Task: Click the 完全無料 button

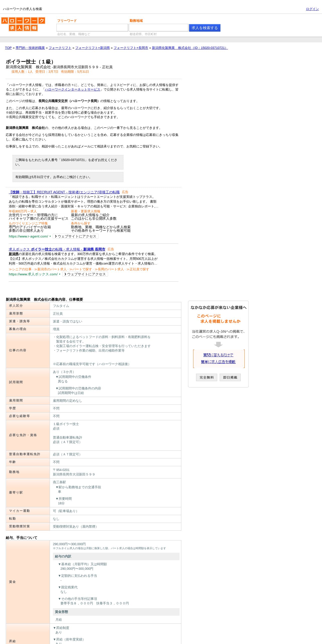Action: [x=207, y=377]
